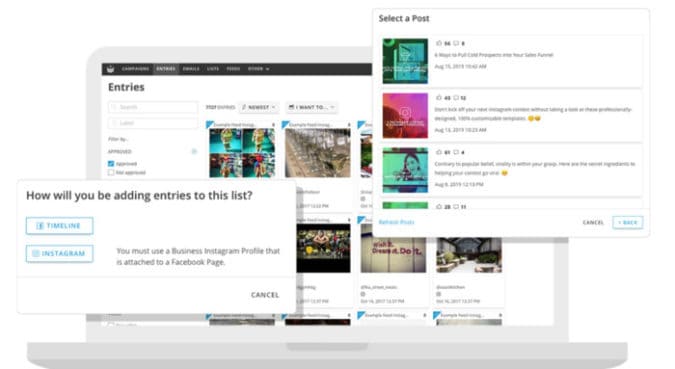The width and height of the screenshot is (675, 369).
Task: Open the first entry's four-photo collage thumbnail
Action: pyautogui.click(x=242, y=153)
